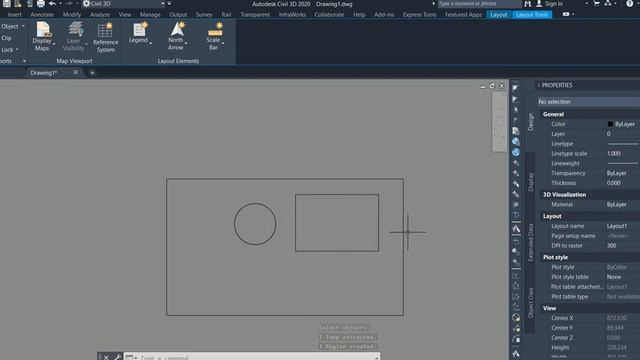This screenshot has height=360, width=640.
Task: Close the command line with X icon
Action: (x=106, y=357)
